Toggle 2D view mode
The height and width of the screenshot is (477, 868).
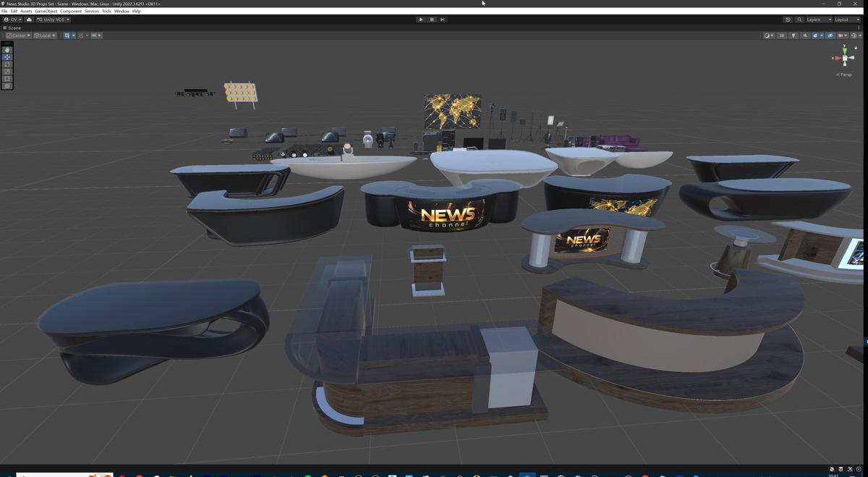(781, 35)
